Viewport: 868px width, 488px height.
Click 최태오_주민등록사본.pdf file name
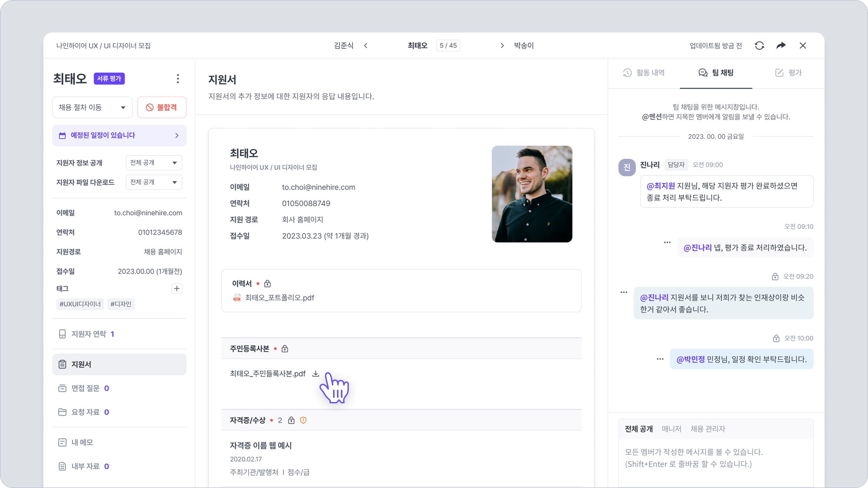(x=268, y=373)
